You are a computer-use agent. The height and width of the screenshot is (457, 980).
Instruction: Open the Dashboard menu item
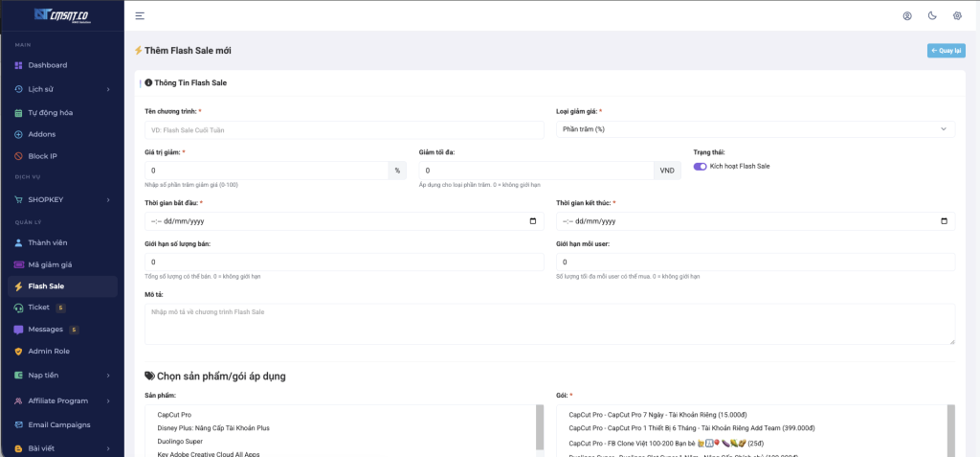47,65
